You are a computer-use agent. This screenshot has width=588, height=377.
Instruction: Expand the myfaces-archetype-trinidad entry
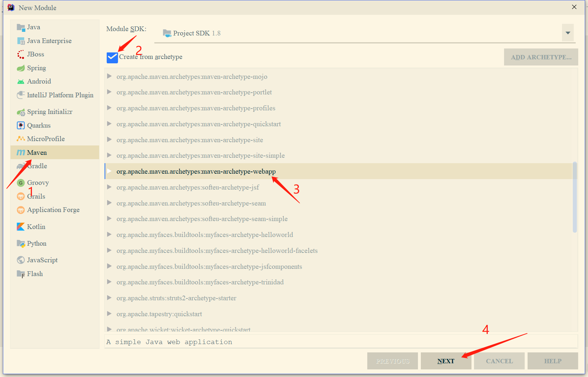click(x=109, y=282)
